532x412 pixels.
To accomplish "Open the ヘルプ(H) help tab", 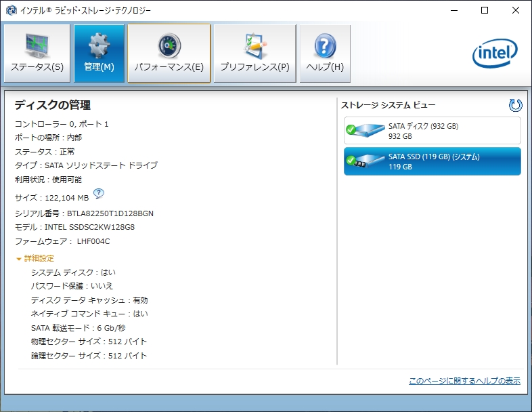I will [325, 54].
